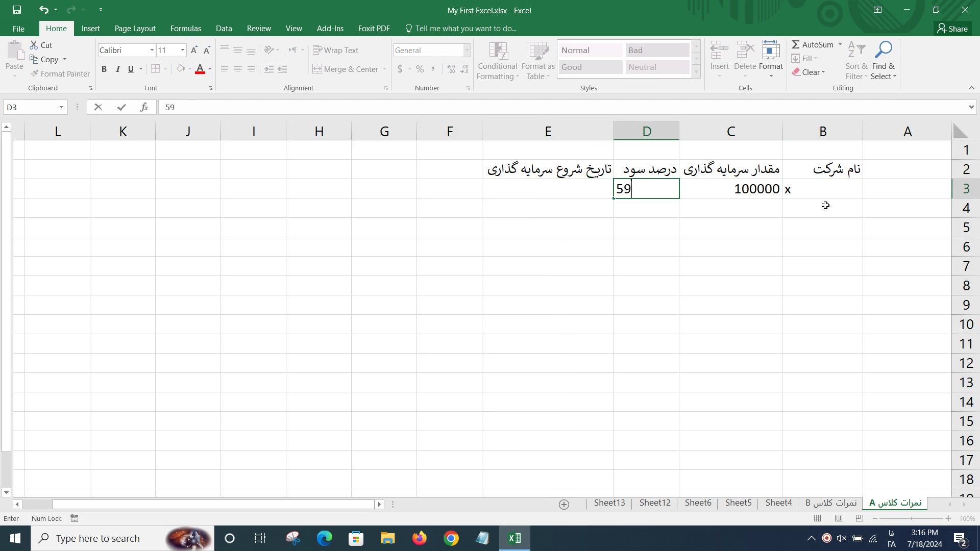Cancel the cell entry with the X icon
Screen dimensions: 980x551
99,107
